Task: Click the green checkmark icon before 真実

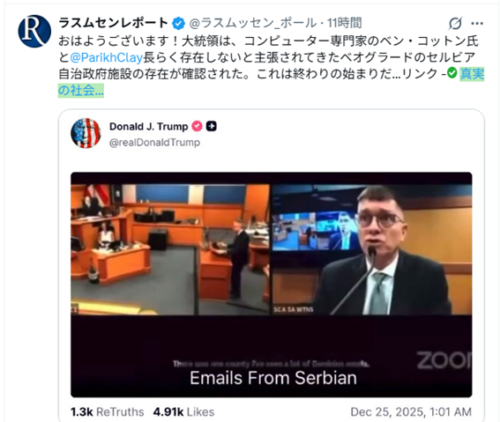Action: [452, 73]
